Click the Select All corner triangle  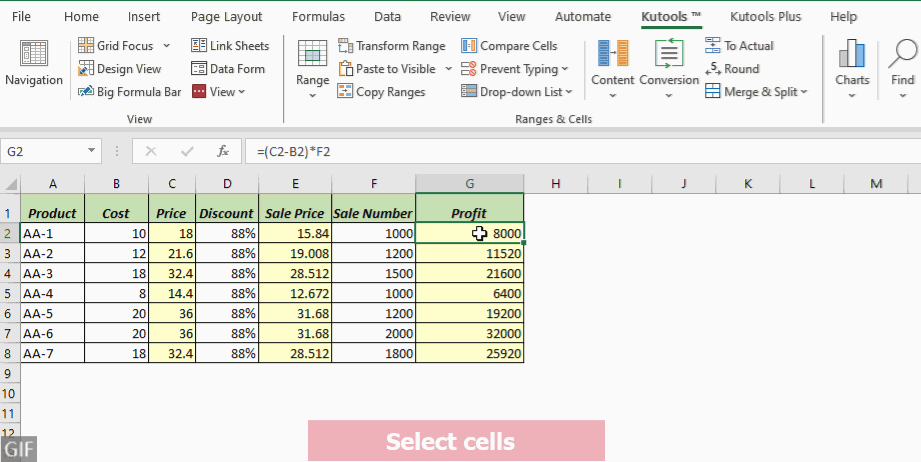click(11, 184)
